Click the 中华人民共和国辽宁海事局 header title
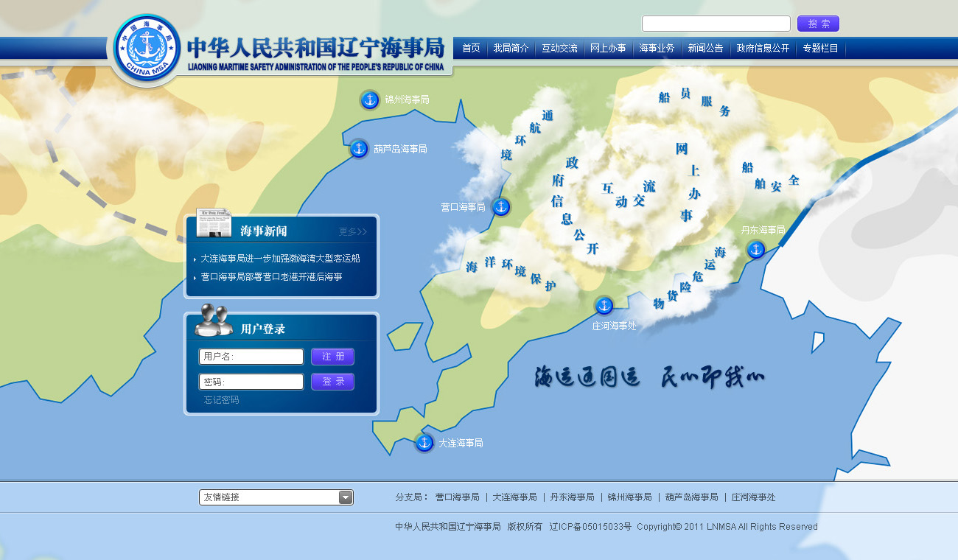Image resolution: width=958 pixels, height=560 pixels. tap(316, 48)
